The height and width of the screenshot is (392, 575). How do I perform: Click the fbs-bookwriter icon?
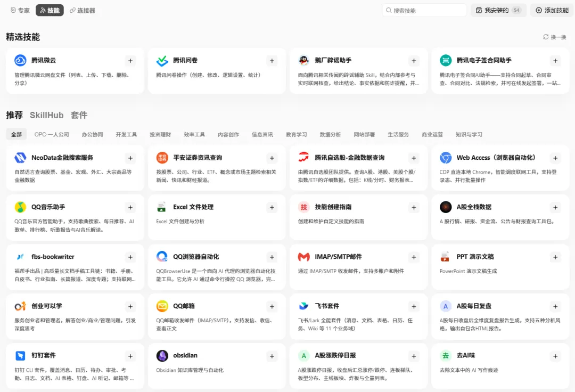[x=20, y=257]
